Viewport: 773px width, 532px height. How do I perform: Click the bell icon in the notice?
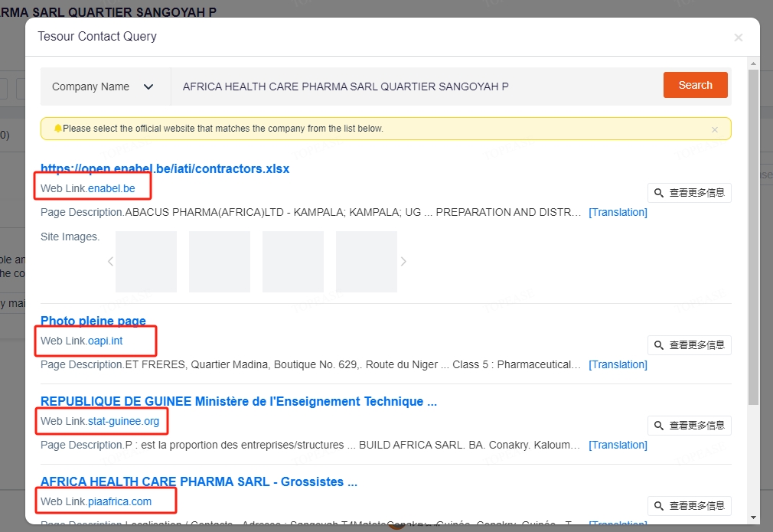(x=57, y=128)
